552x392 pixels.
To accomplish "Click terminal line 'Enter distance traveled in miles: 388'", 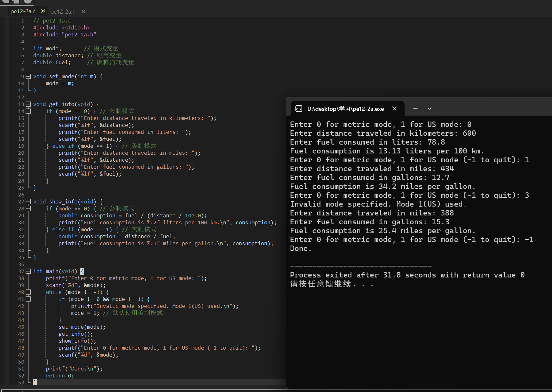I will point(372,213).
